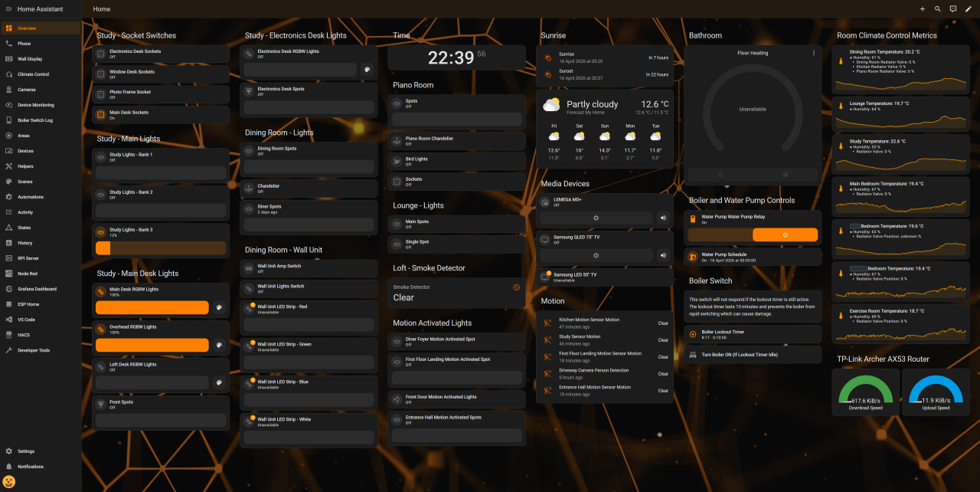Open HACS from the sidebar
Viewport: 980px width, 492px height.
(28, 335)
